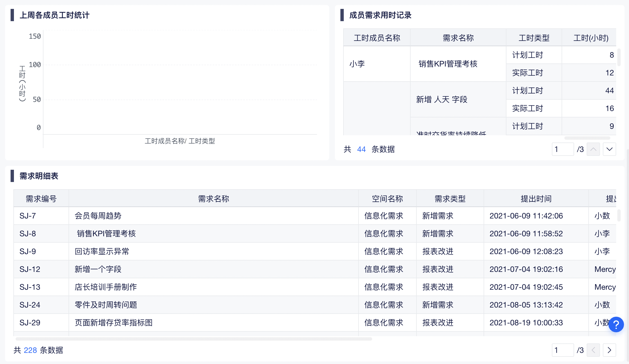Click the 44 record count link
The width and height of the screenshot is (629, 364).
361,149
